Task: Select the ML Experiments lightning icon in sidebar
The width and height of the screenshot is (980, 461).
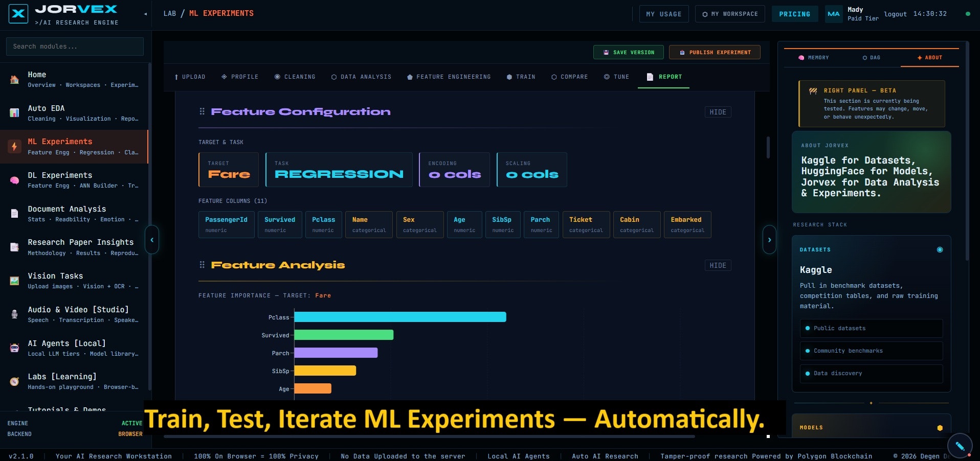Action: pos(14,147)
